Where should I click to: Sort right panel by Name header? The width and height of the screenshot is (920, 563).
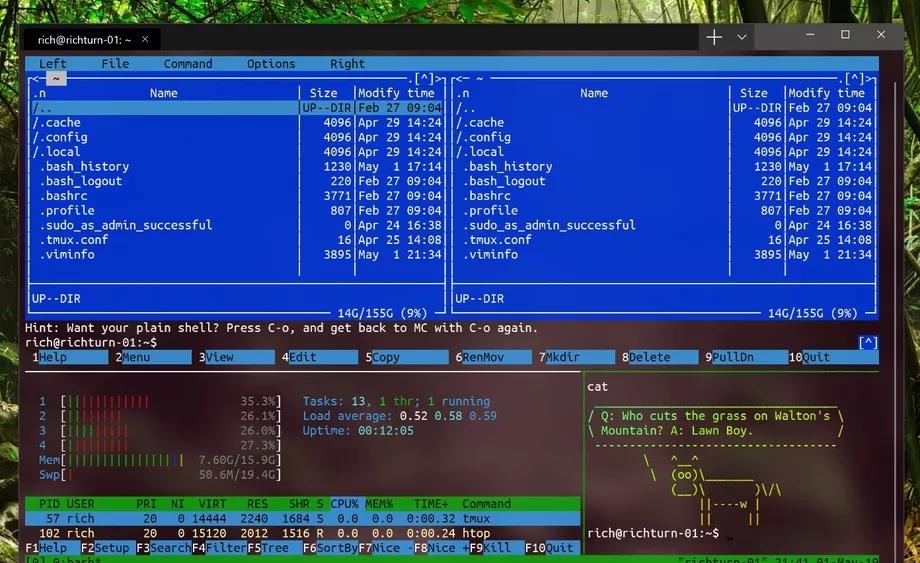[x=594, y=93]
